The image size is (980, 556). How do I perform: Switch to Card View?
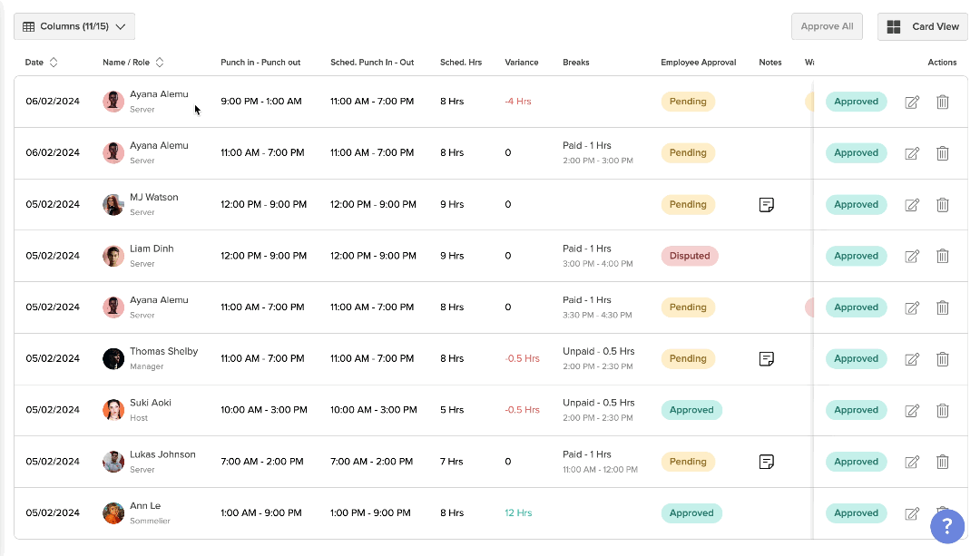click(922, 26)
